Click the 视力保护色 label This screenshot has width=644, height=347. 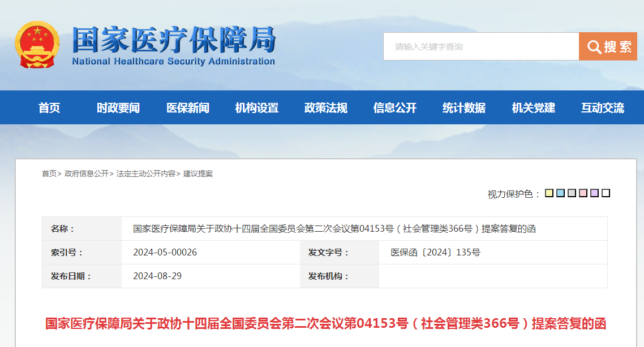point(513,194)
